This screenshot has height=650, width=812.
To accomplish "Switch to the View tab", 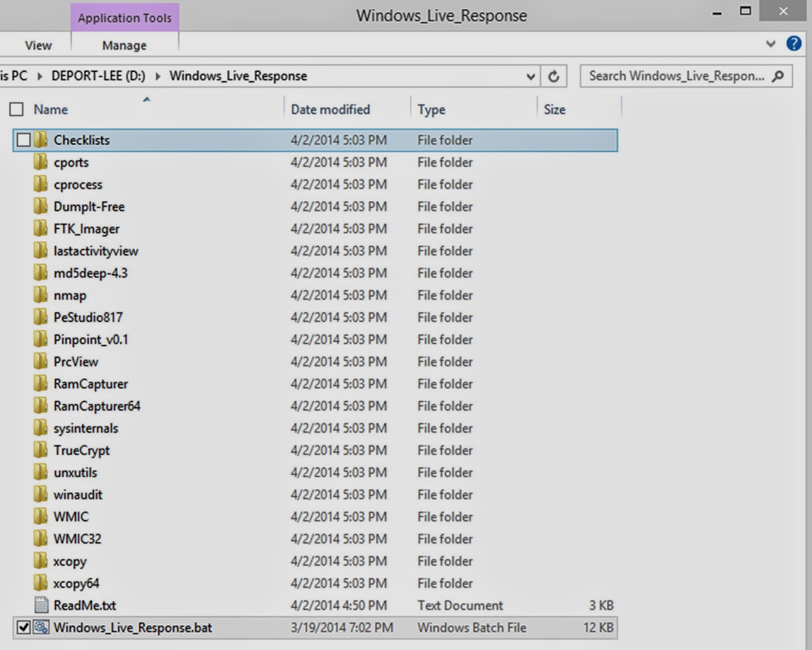I will (38, 45).
